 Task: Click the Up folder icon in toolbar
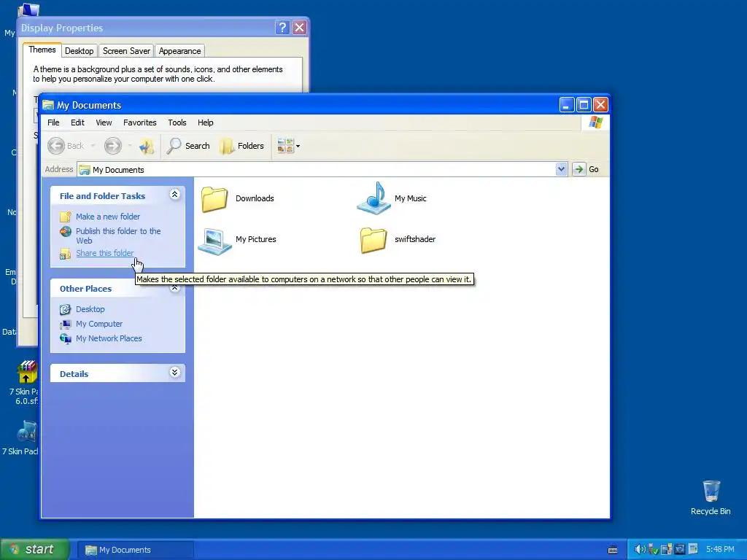(x=146, y=146)
